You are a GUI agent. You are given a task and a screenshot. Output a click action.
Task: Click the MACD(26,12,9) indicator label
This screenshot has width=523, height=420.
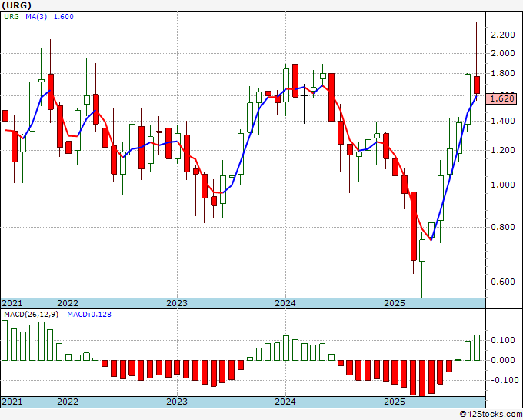pyautogui.click(x=31, y=315)
